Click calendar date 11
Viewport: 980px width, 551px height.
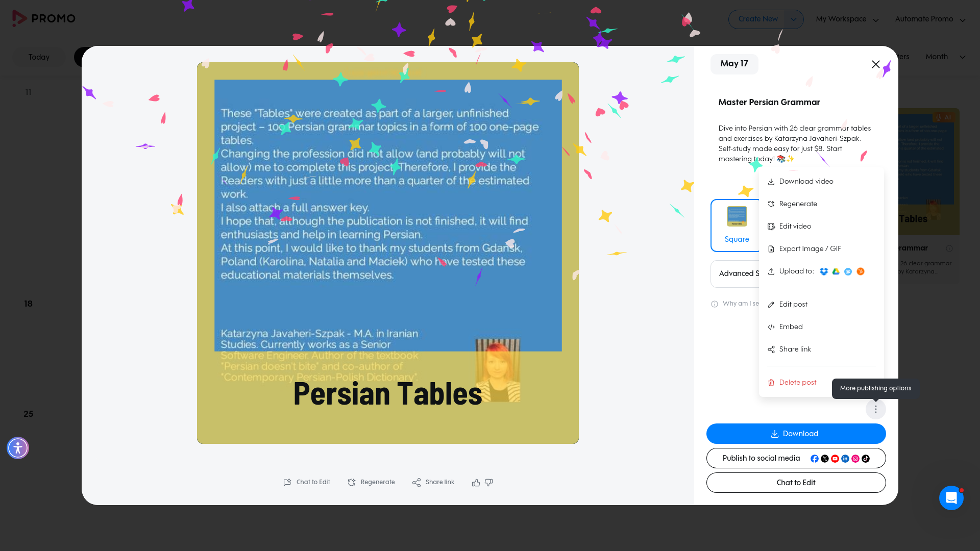coord(29,92)
